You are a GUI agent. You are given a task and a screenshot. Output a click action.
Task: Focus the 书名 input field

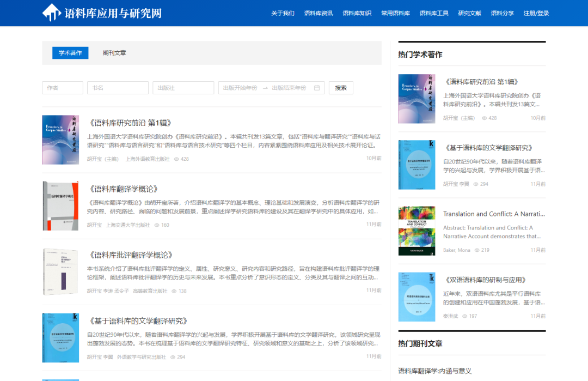coord(118,88)
